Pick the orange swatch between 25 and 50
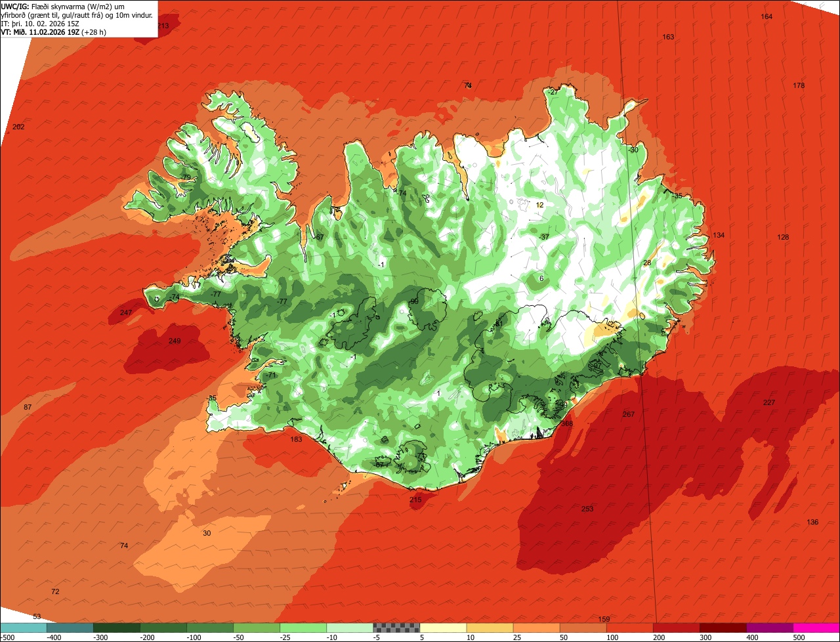The height and width of the screenshot is (642, 840). (x=536, y=628)
